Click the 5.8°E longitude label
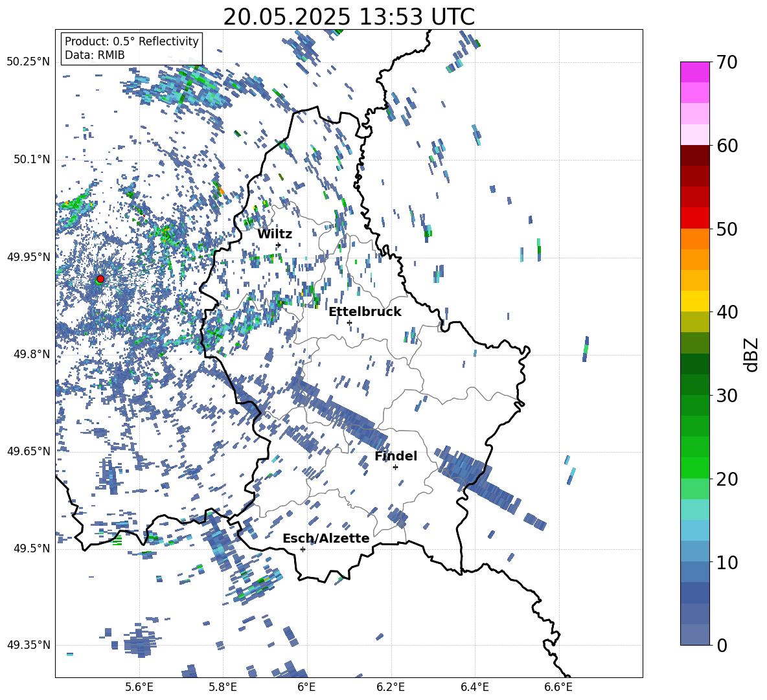Viewport: 767px width, 700px height. pyautogui.click(x=223, y=687)
